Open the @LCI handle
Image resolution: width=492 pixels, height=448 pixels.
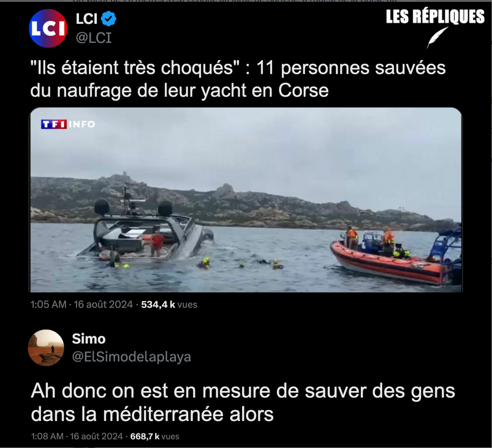click(94, 38)
